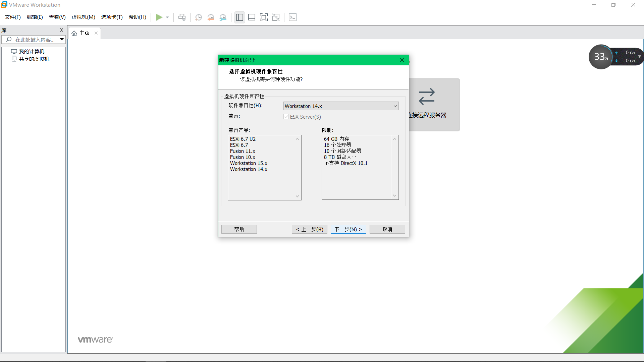Open the power options dropdown arrow
This screenshot has width=644, height=362.
pyautogui.click(x=167, y=17)
